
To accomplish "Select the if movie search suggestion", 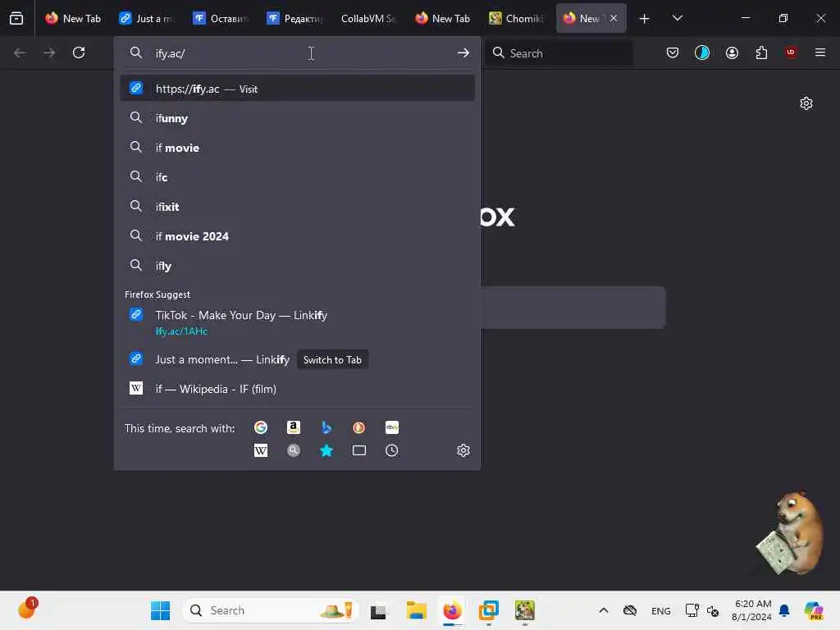I will coord(297,148).
